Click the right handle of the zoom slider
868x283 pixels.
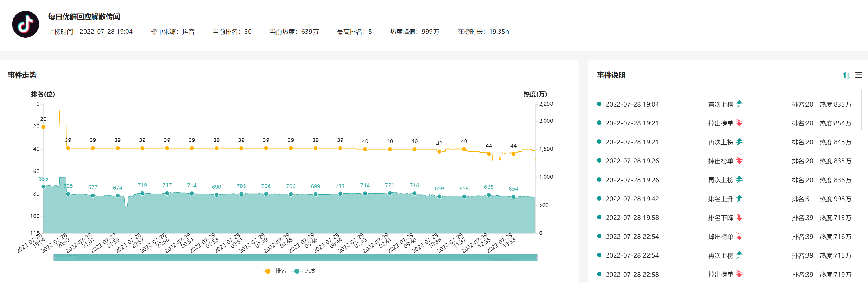(537, 258)
